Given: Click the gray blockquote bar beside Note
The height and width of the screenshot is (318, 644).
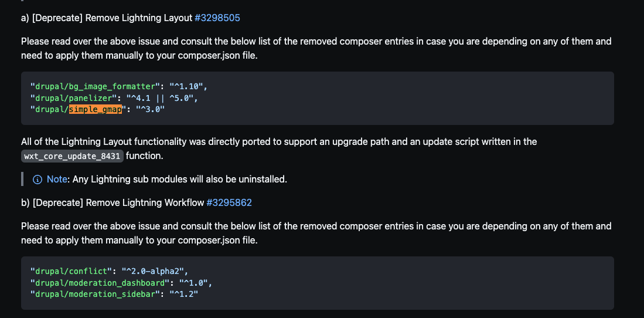Looking at the screenshot, I should pos(22,180).
